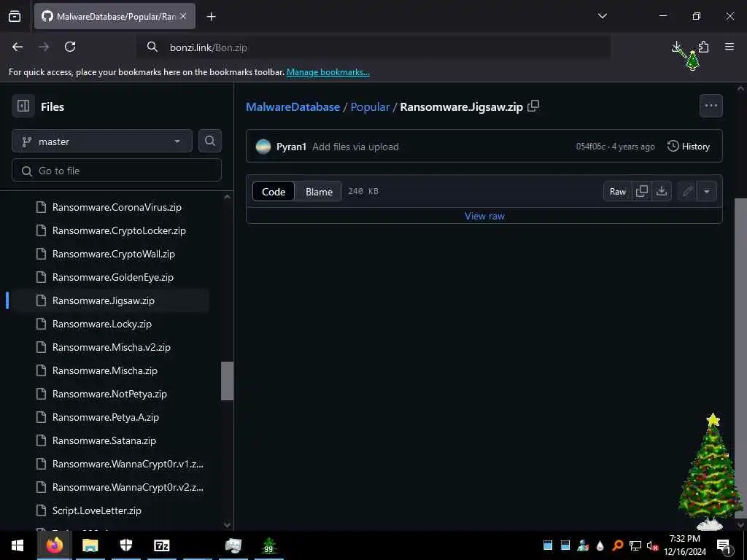The image size is (747, 560).
Task: Open Ransomware.NotPetya.zip entry
Action: (x=109, y=394)
